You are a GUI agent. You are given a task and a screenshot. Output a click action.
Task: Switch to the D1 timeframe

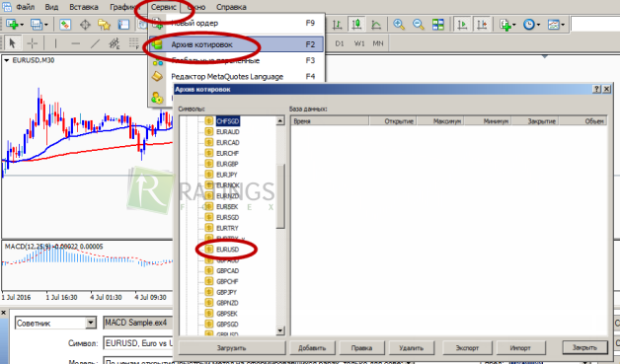click(340, 43)
